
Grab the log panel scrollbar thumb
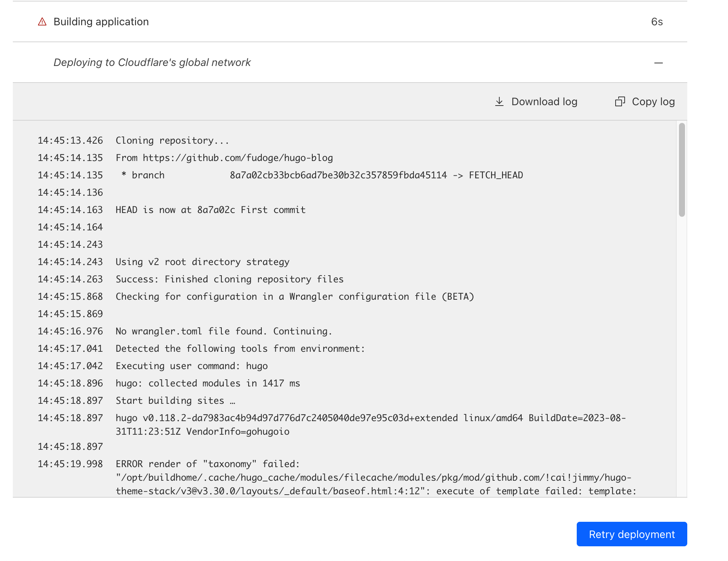(x=682, y=170)
